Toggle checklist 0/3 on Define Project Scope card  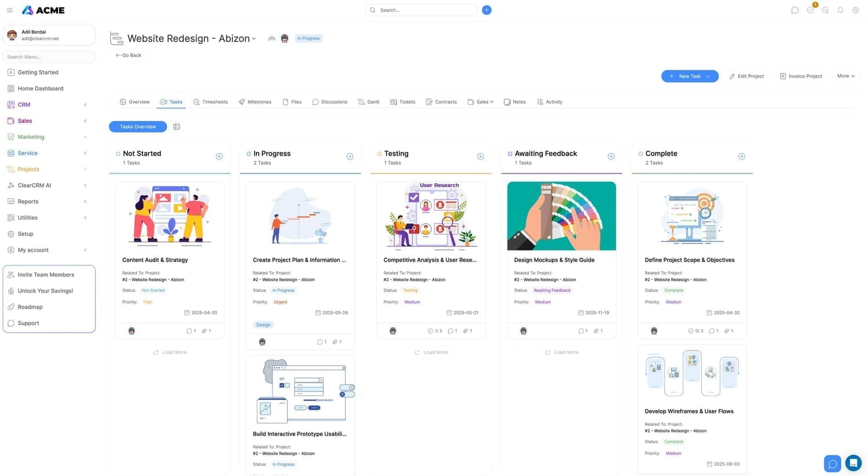click(x=696, y=331)
